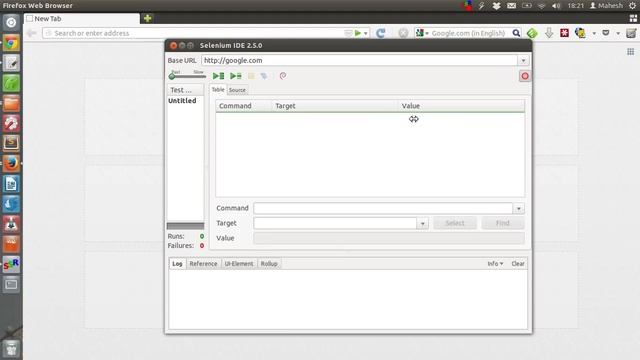Click the Target column header
The height and width of the screenshot is (360, 640).
click(335, 106)
